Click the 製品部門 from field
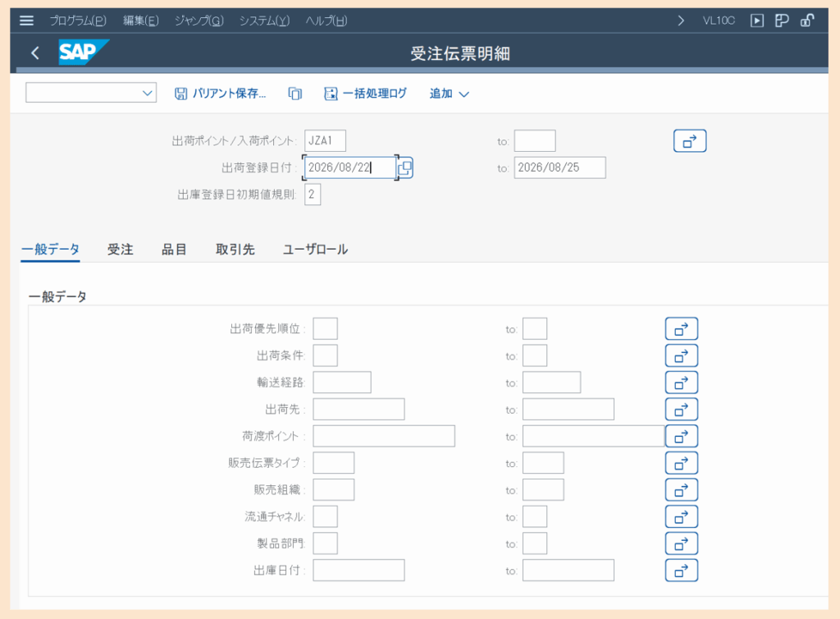The image size is (840, 619). pos(325,543)
